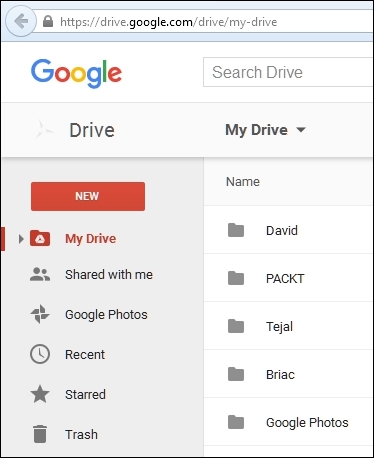Open Shared with me in sidebar

click(109, 275)
